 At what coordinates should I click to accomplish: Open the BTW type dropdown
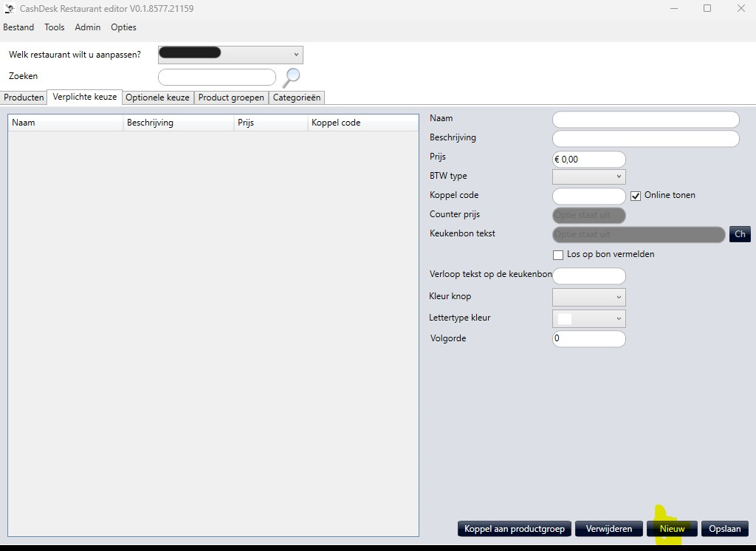[620, 177]
